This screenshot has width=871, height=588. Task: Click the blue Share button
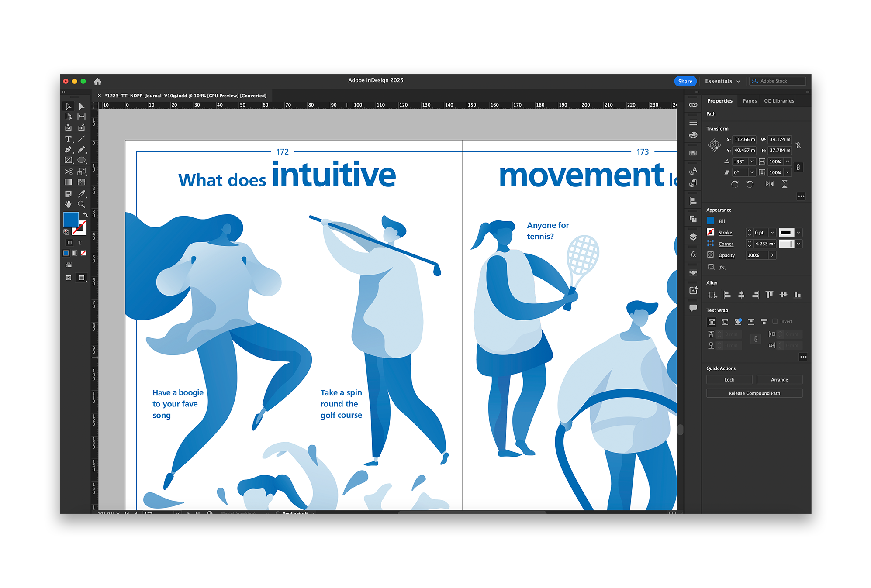[x=685, y=81]
